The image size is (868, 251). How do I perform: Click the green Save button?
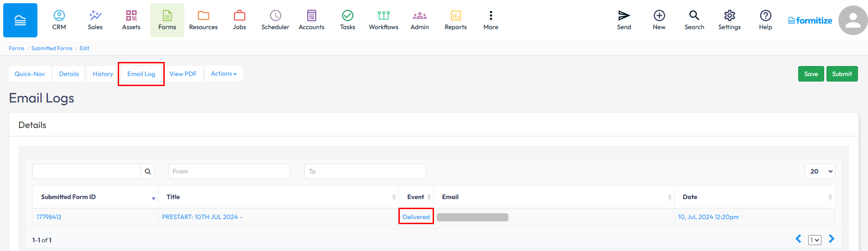tap(811, 74)
